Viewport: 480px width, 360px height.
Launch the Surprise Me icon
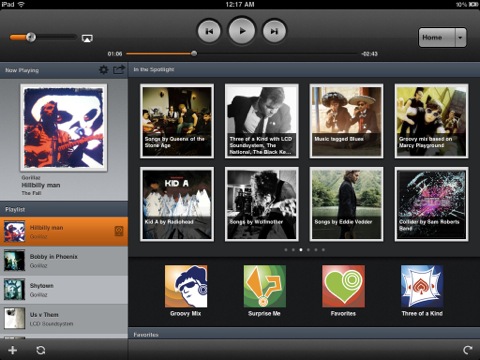tap(265, 286)
